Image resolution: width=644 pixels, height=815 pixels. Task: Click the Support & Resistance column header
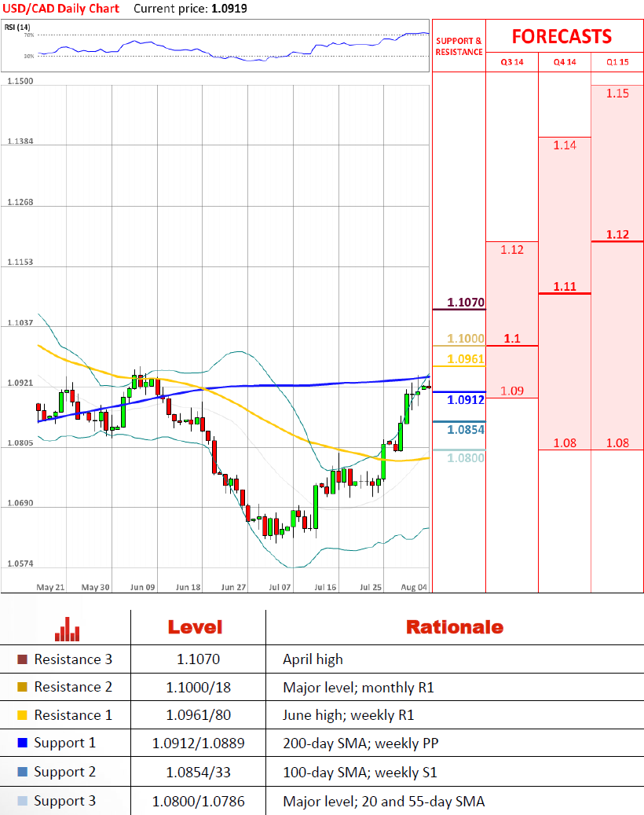tap(459, 46)
